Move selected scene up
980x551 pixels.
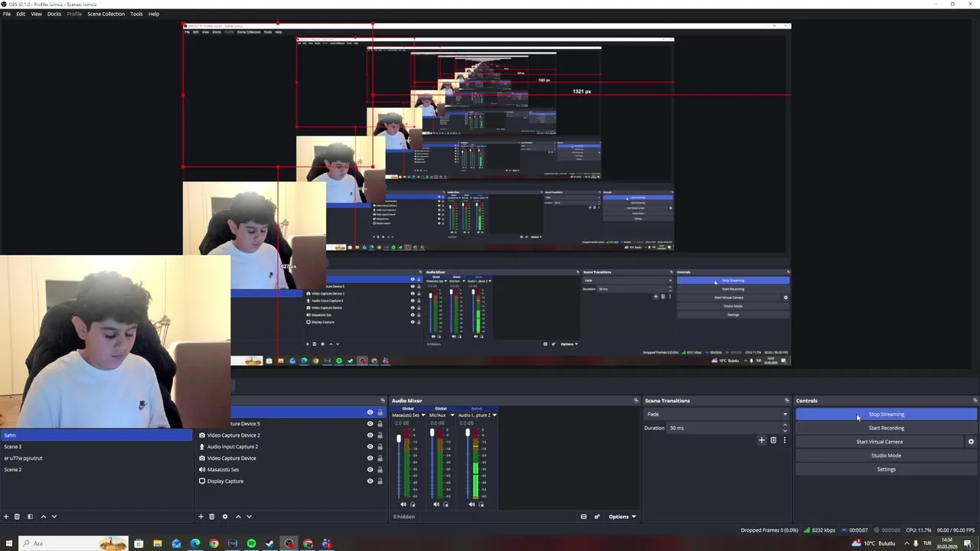click(x=43, y=517)
